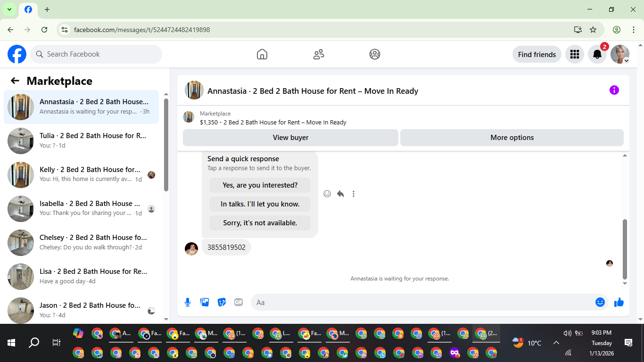This screenshot has width=644, height=362.
Task: Bookmark this page with the star icon
Action: point(593,30)
